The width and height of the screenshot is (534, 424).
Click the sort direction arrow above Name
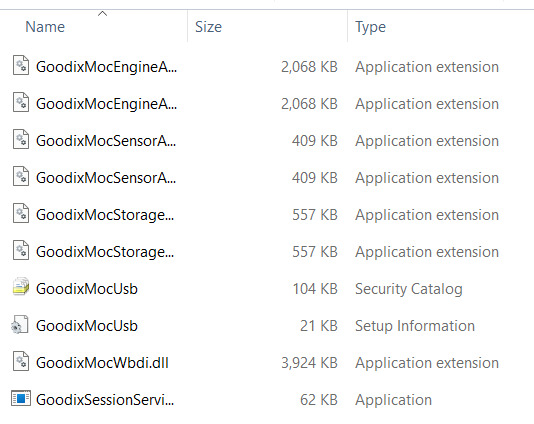tap(103, 14)
